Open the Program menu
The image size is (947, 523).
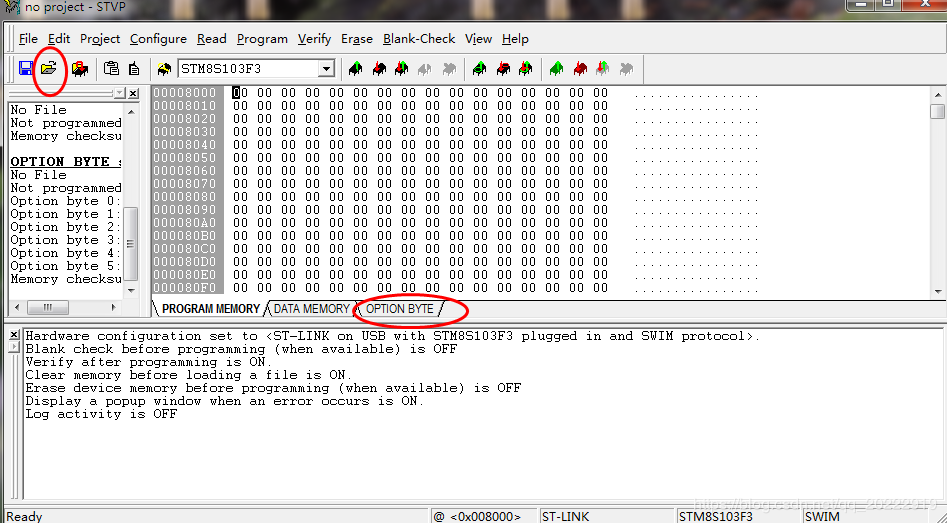tap(262, 39)
